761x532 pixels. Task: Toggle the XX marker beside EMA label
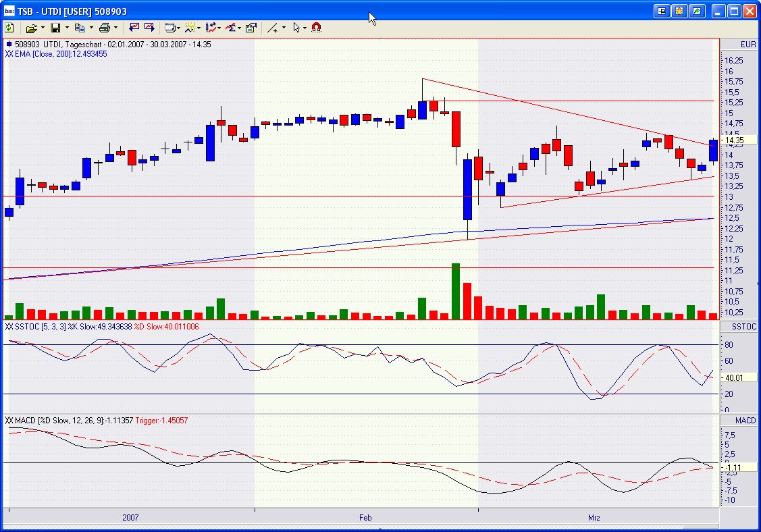click(x=9, y=54)
